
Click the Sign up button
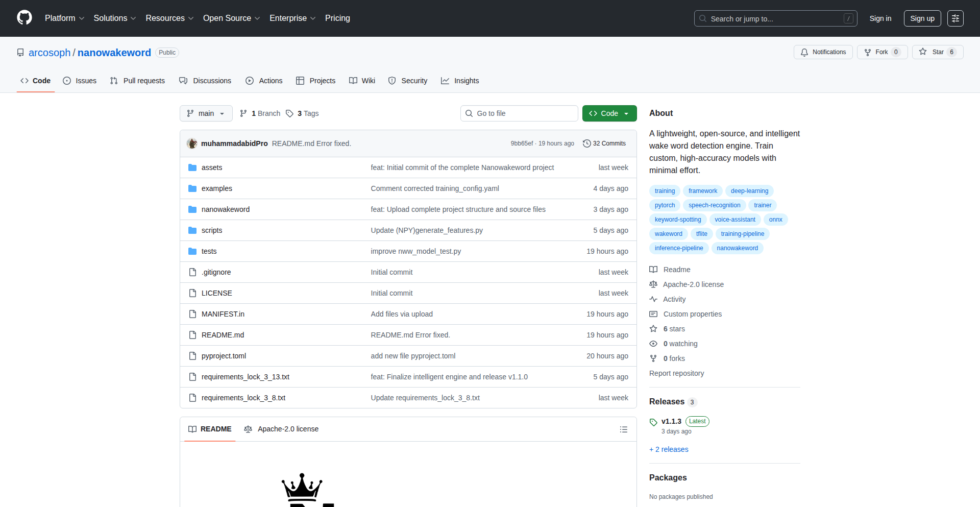[x=922, y=18]
